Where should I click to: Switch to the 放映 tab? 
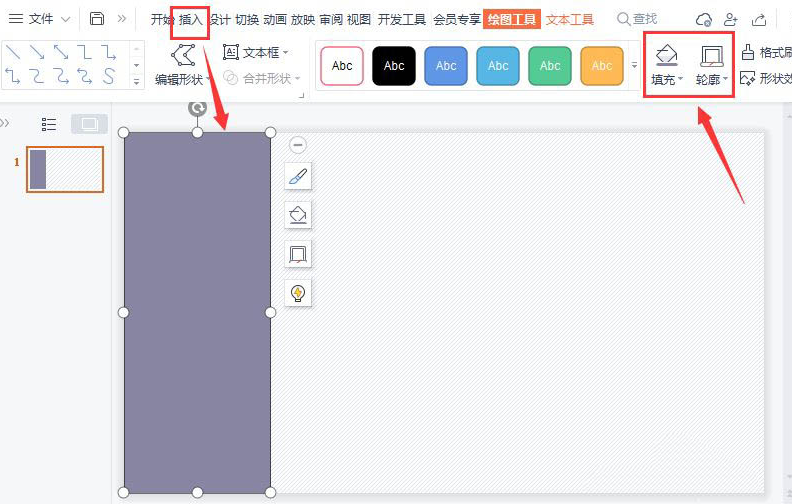pyautogui.click(x=303, y=20)
